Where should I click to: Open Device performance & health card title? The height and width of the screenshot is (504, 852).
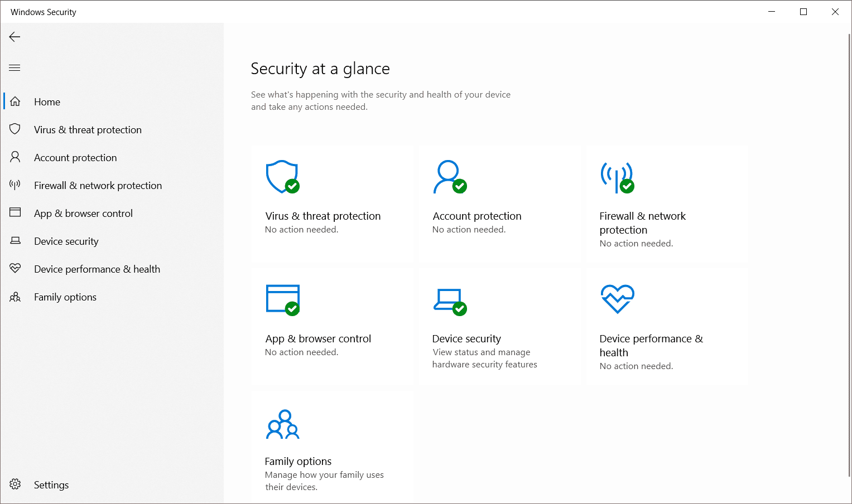(x=651, y=346)
